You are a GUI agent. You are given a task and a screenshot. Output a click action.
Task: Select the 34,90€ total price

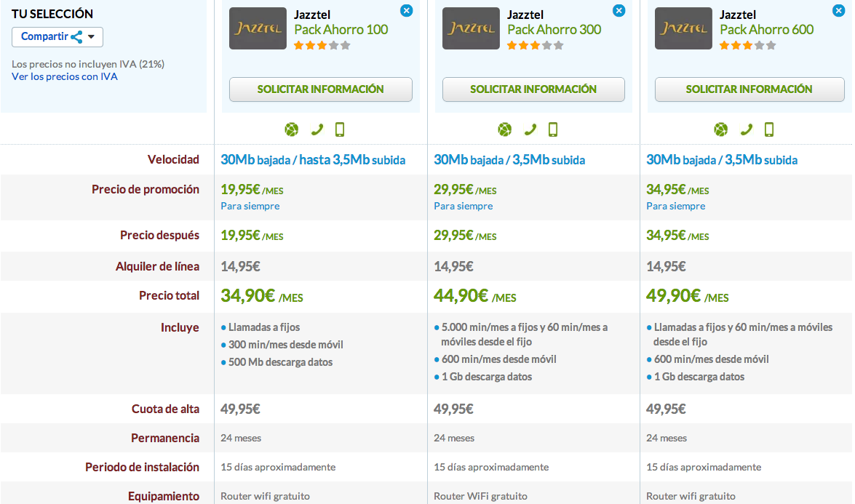click(x=262, y=296)
